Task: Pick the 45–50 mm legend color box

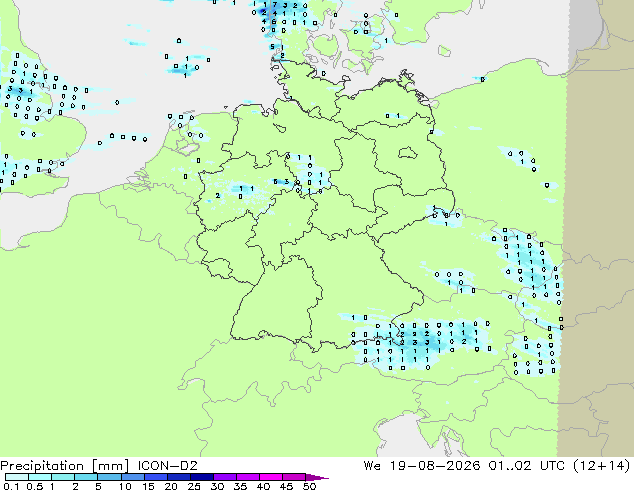Action: coord(294,477)
